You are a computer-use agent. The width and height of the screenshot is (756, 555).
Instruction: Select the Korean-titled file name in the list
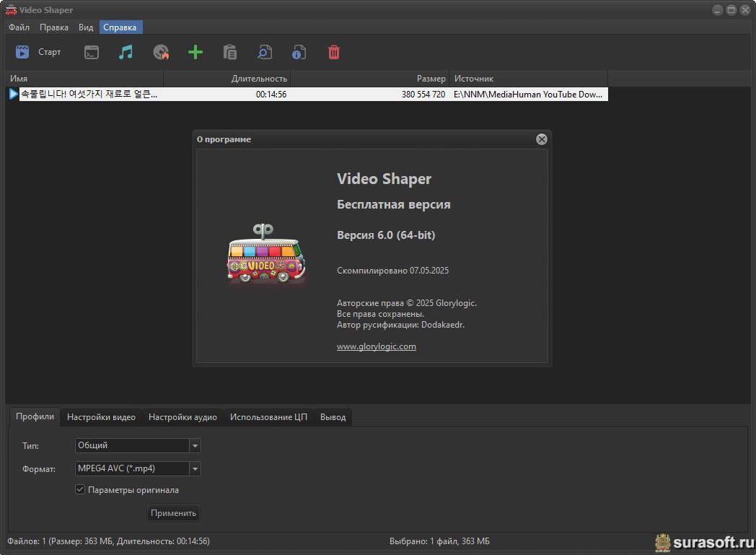click(x=89, y=94)
